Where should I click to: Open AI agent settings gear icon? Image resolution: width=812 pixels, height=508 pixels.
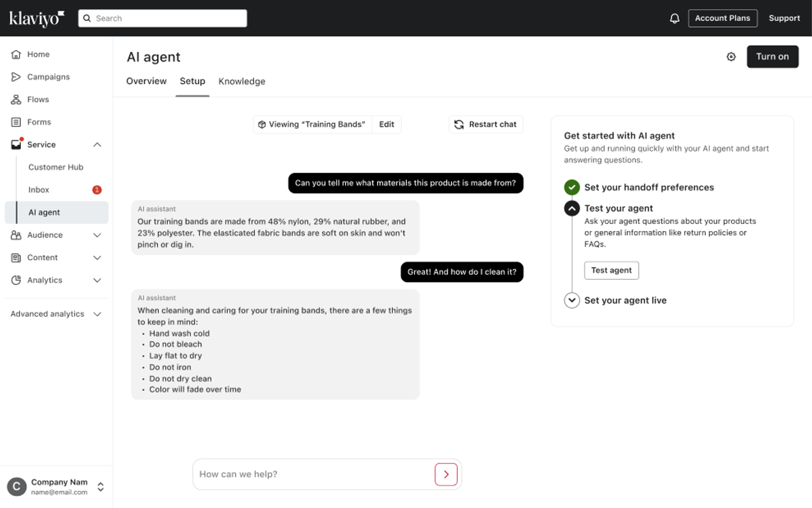coord(731,56)
